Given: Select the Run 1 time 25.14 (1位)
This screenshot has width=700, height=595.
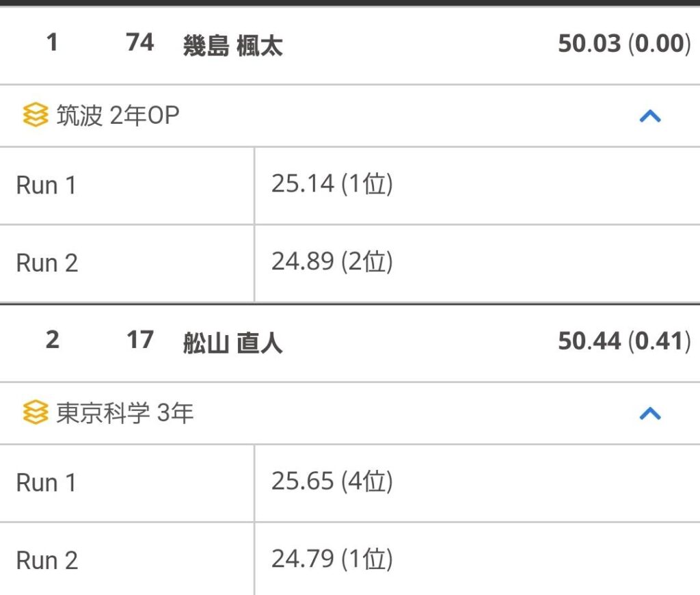Looking at the screenshot, I should [x=332, y=183].
